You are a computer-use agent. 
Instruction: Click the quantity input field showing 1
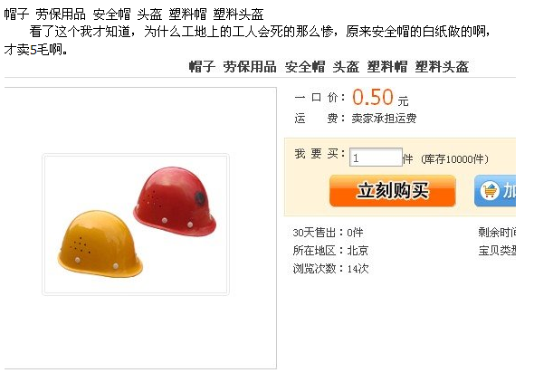(376, 158)
